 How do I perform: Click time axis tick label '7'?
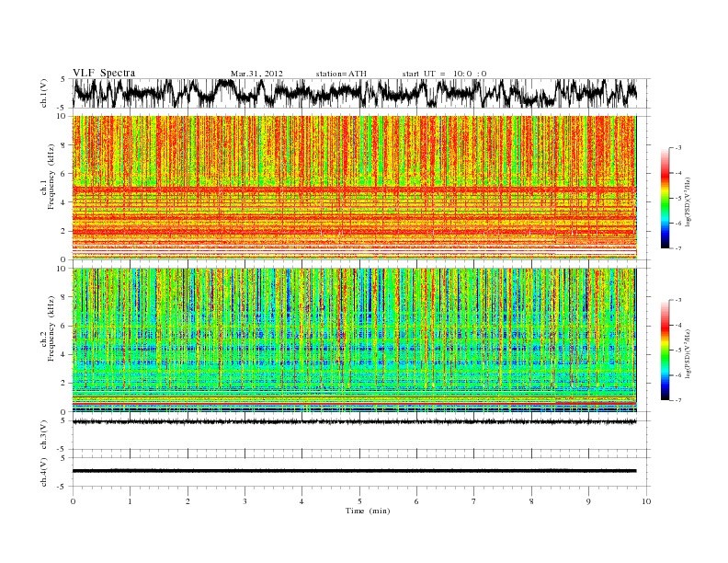[474, 501]
